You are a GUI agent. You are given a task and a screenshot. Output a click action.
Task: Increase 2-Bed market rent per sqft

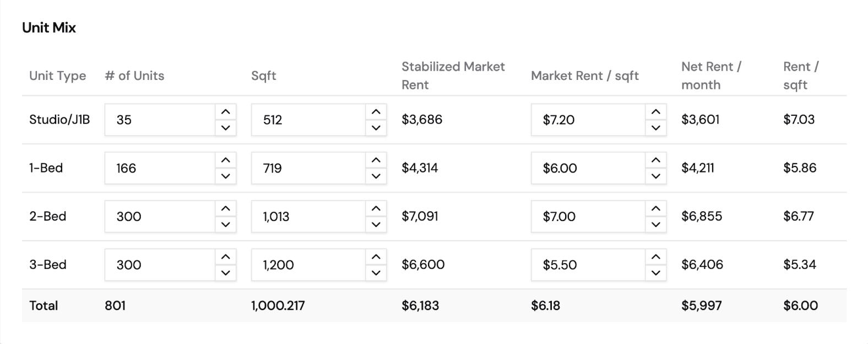coord(655,209)
